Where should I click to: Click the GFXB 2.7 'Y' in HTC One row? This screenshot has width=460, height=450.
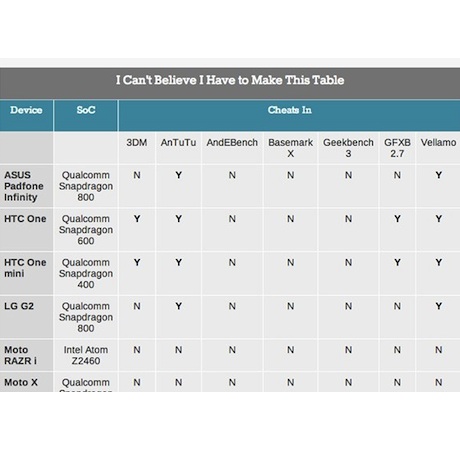pyautogui.click(x=397, y=219)
